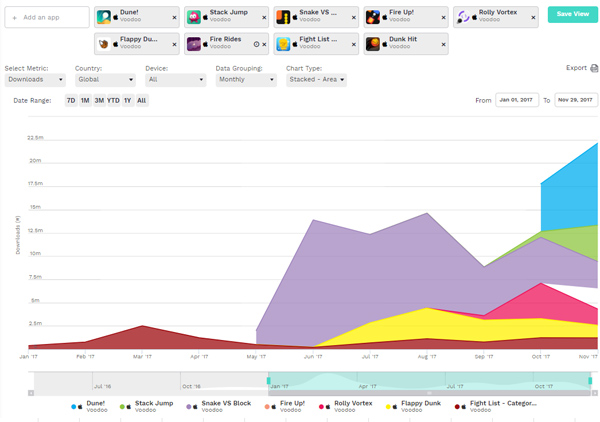Open the Chart Type dropdown

[x=316, y=80]
